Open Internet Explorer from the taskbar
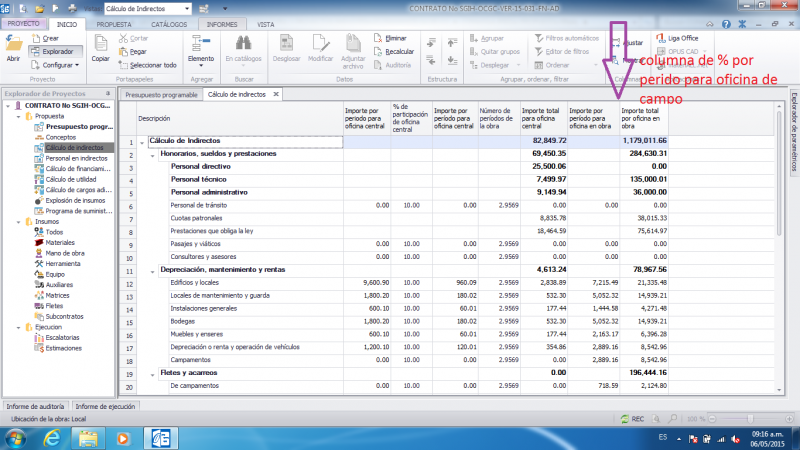The height and width of the screenshot is (450, 800). pos(52,438)
